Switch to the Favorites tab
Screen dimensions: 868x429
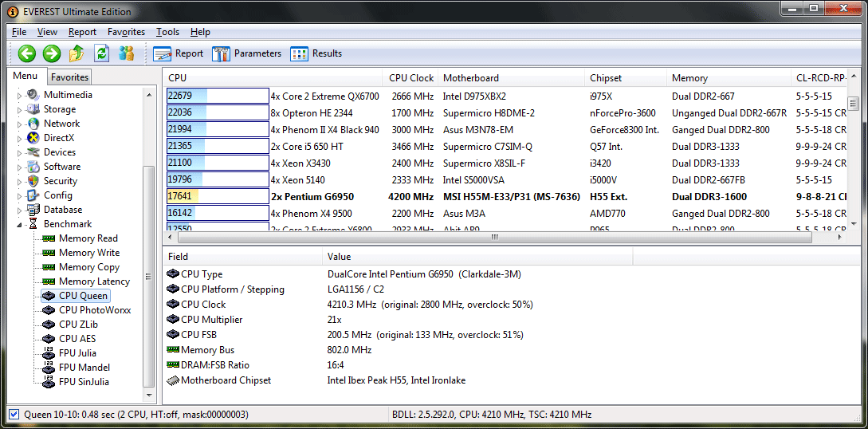[70, 77]
